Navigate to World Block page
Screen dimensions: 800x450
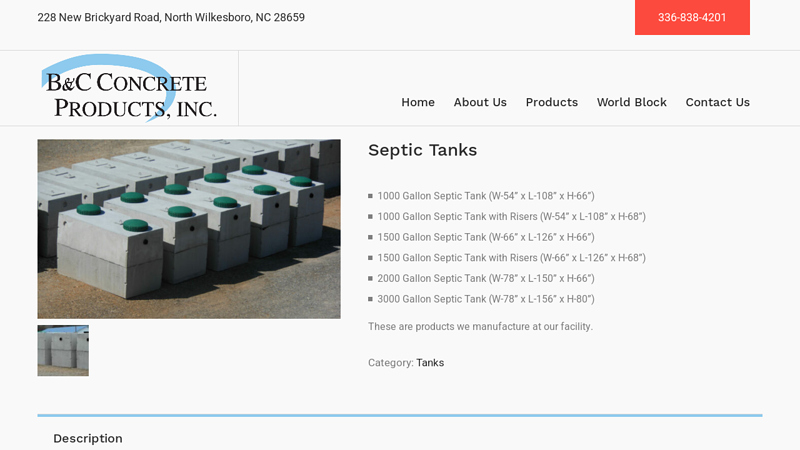click(x=632, y=102)
